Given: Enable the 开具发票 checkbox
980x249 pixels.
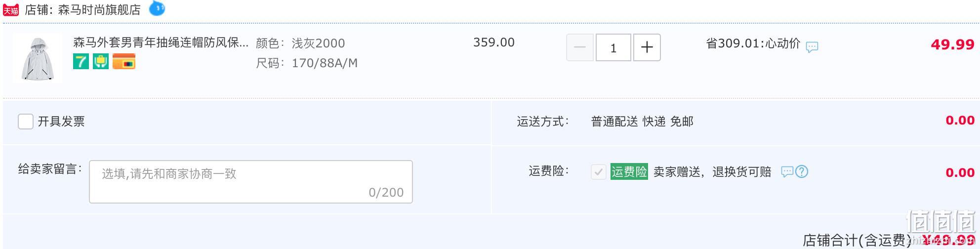Looking at the screenshot, I should (x=26, y=122).
